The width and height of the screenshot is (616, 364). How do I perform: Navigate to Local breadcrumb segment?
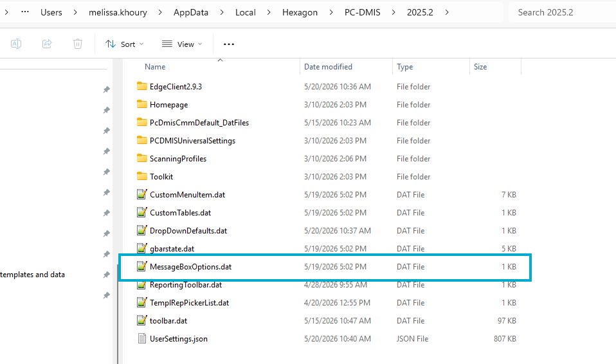pyautogui.click(x=246, y=12)
